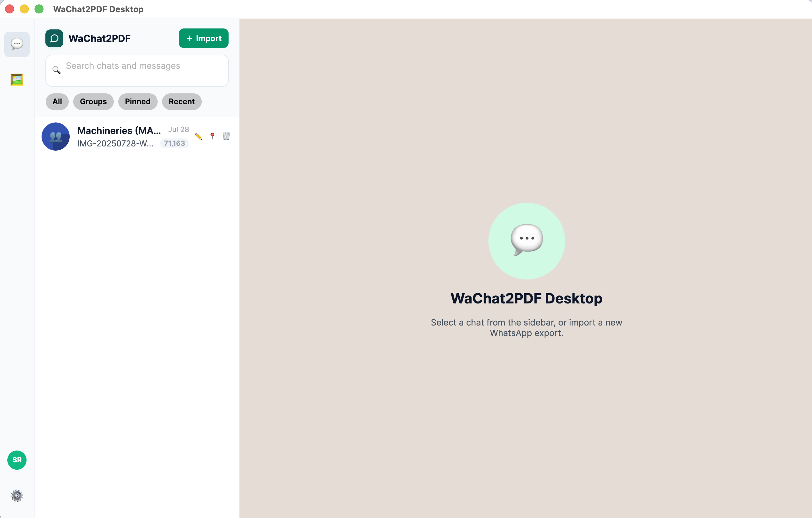Pin the Machineries chat

(x=213, y=136)
